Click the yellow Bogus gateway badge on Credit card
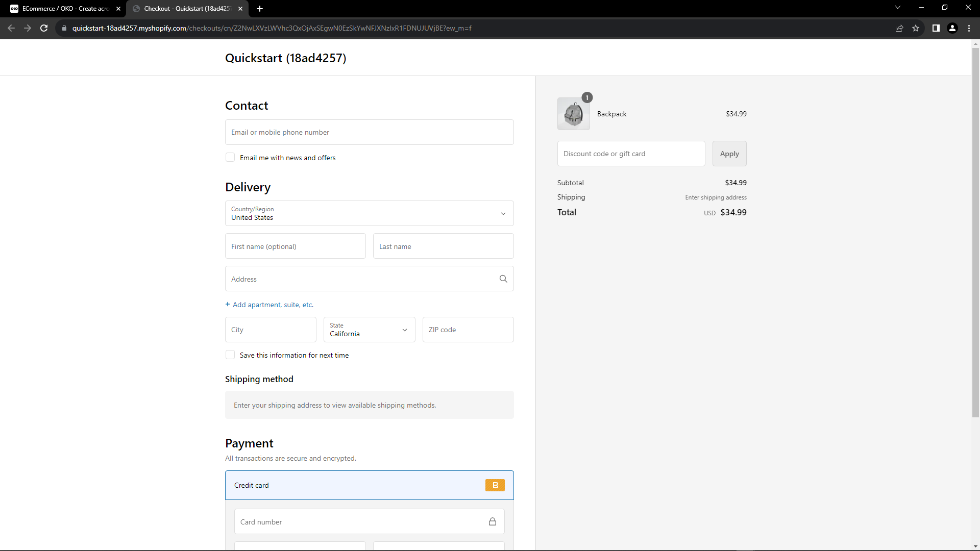This screenshot has width=980, height=551. pyautogui.click(x=495, y=485)
